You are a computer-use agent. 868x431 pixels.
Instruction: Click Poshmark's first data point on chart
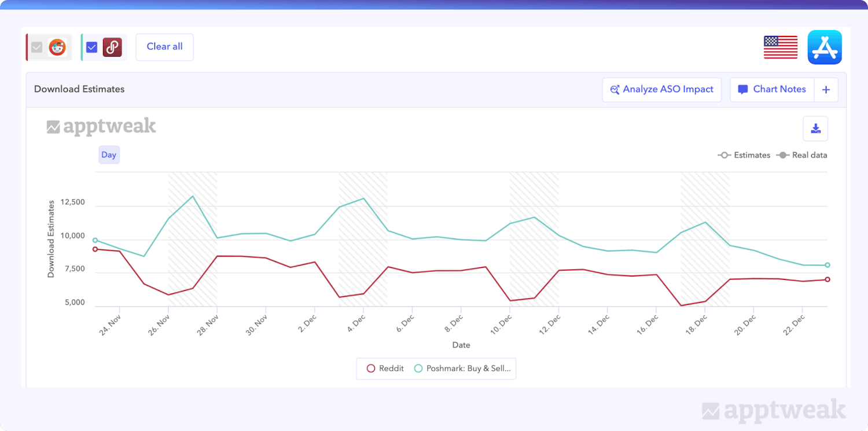95,240
